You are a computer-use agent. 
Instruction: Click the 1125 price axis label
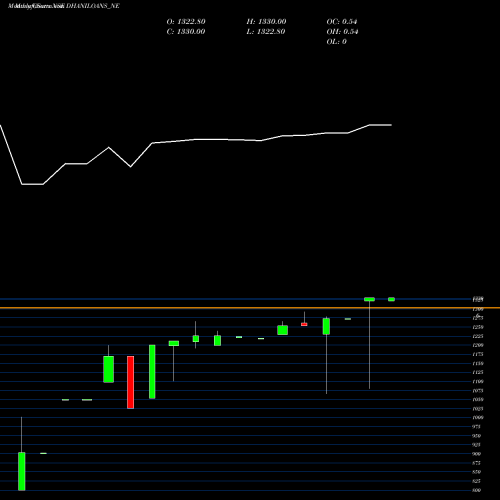click(x=478, y=372)
